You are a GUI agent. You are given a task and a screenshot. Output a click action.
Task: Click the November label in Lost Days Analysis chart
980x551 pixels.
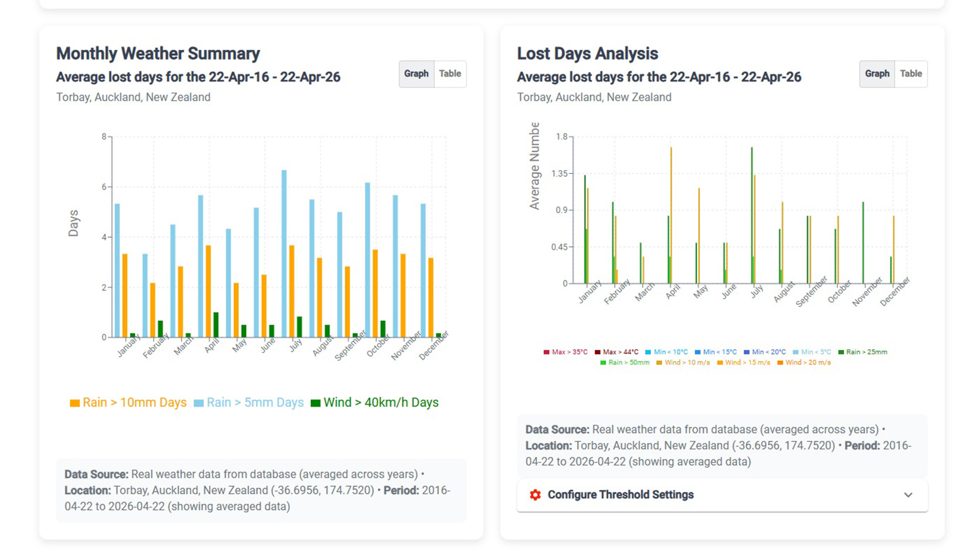(x=867, y=291)
